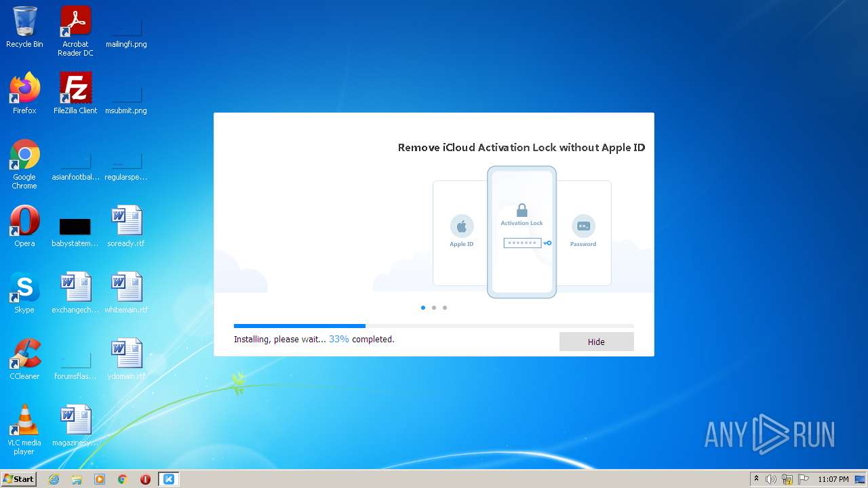The image size is (868, 488).
Task: Click 'Remove iCloud Activation Lock' heading
Action: (521, 147)
